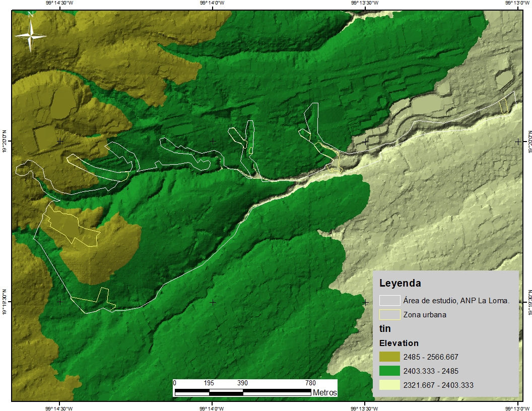The width and height of the screenshot is (532, 411).
Task: Click the '780' mark on the scale bar
Action: (x=310, y=383)
